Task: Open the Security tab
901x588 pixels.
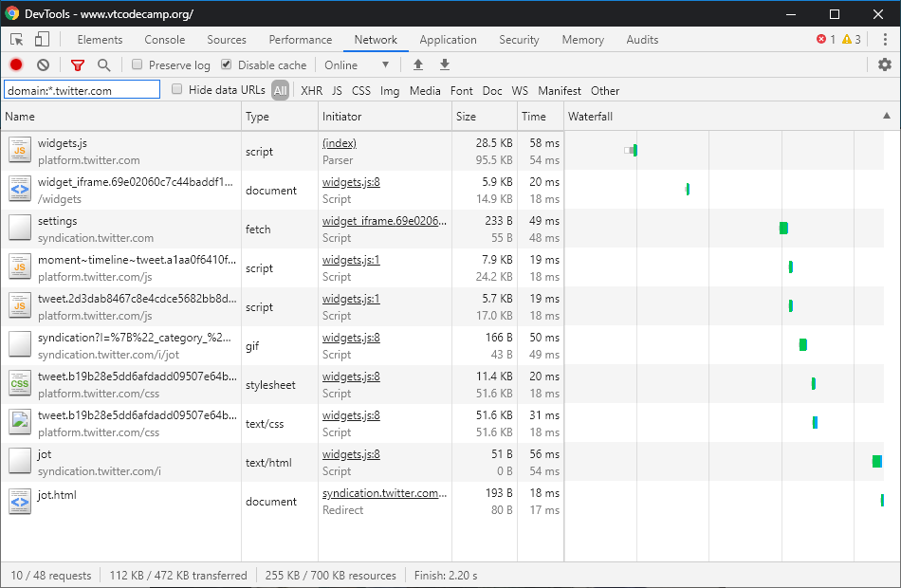Action: pyautogui.click(x=519, y=40)
